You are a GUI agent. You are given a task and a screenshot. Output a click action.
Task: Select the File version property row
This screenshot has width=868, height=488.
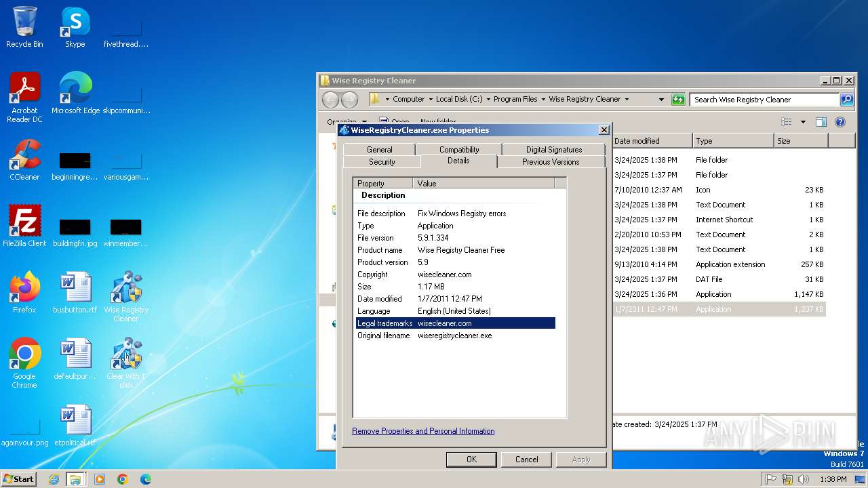(456, 238)
